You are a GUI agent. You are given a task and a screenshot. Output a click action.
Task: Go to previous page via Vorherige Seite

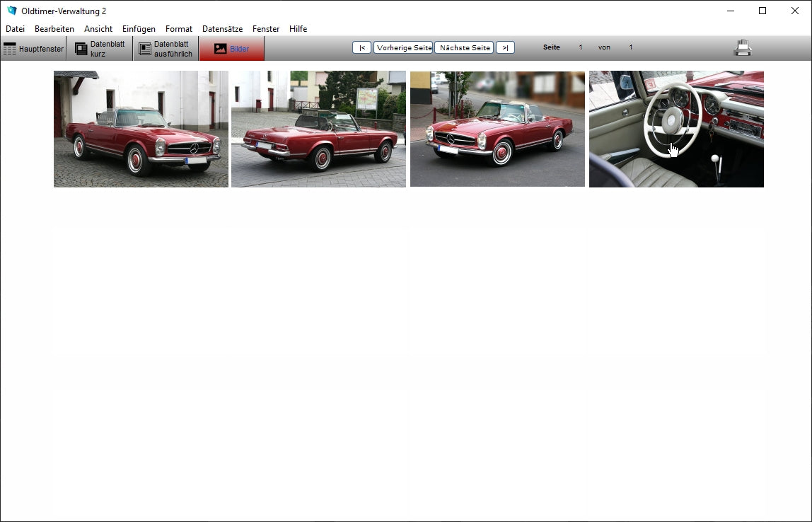(x=403, y=47)
